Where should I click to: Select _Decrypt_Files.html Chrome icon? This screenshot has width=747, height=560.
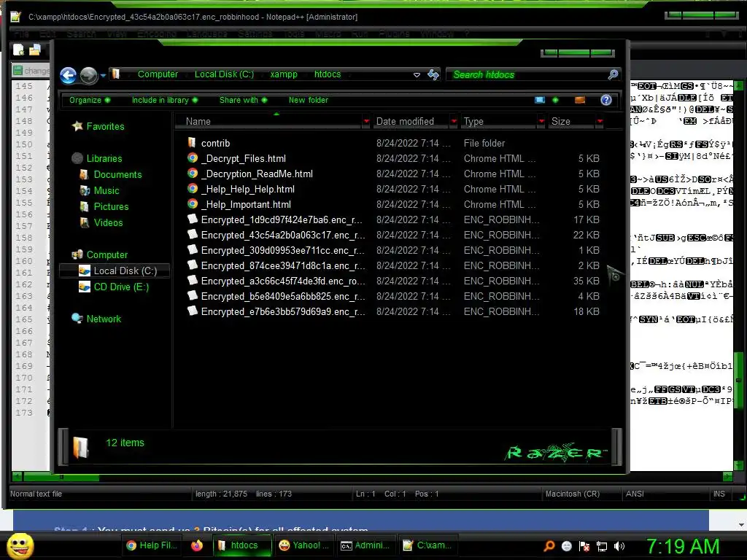pyautogui.click(x=193, y=158)
